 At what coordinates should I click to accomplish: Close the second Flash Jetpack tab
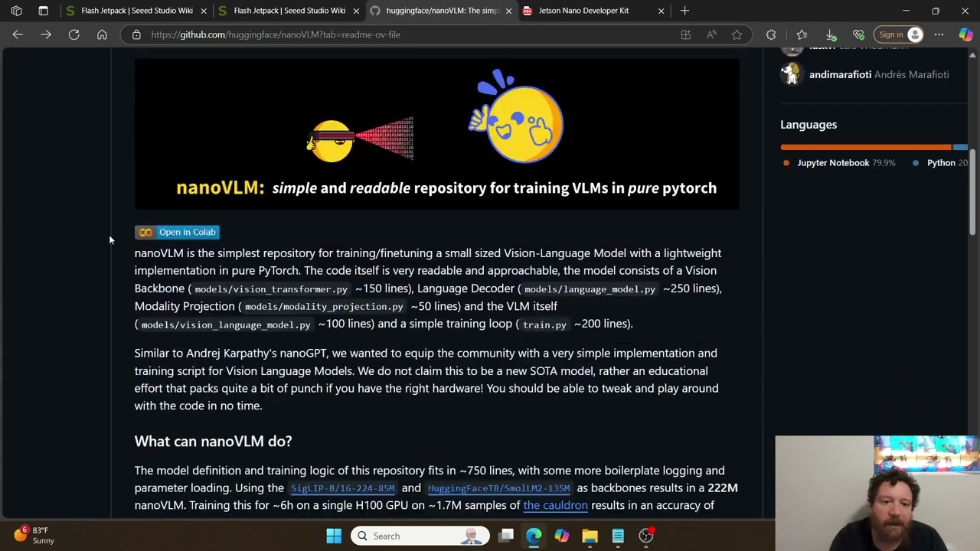[356, 11]
